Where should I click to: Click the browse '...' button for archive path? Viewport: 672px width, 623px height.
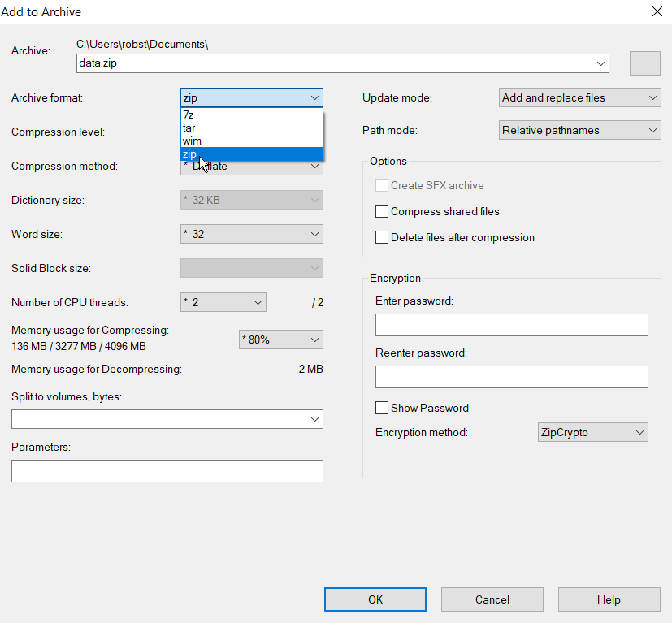click(x=644, y=63)
